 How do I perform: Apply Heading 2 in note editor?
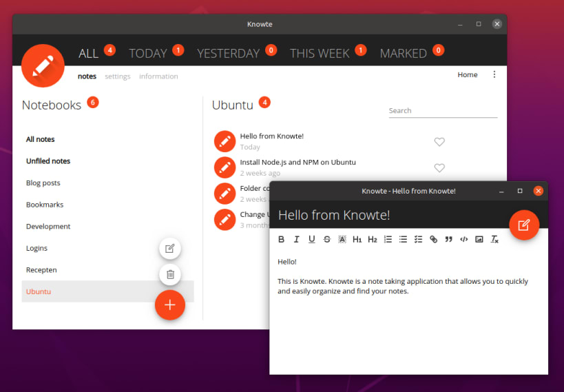click(373, 239)
